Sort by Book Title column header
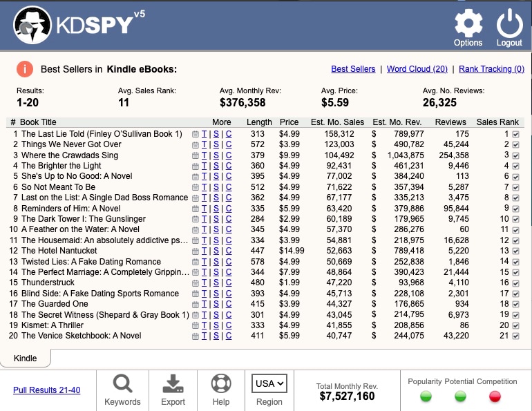Viewport: 532px width, 411px height. click(38, 122)
